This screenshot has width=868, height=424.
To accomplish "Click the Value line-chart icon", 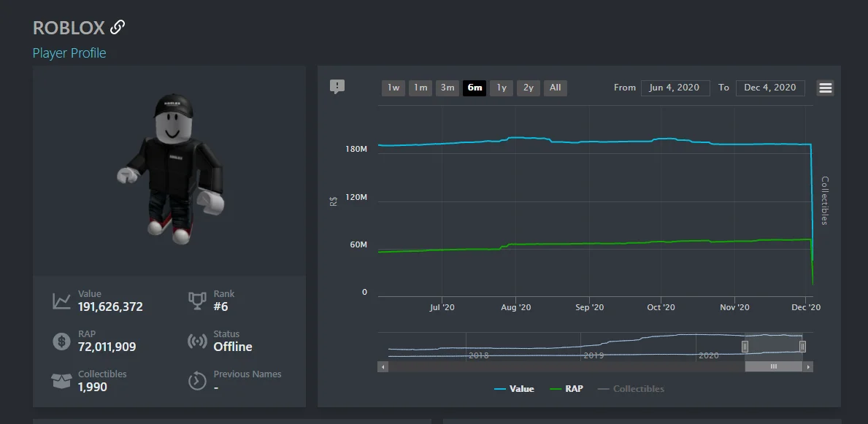I will [61, 301].
